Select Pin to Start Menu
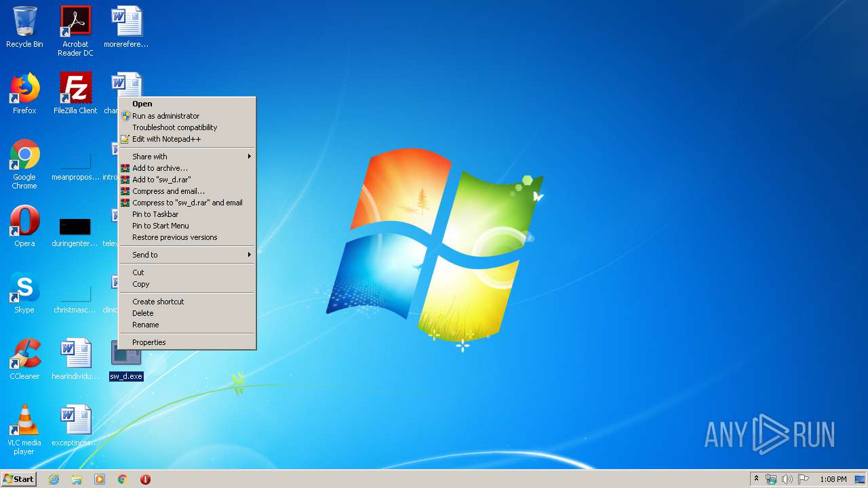 pos(187,226)
